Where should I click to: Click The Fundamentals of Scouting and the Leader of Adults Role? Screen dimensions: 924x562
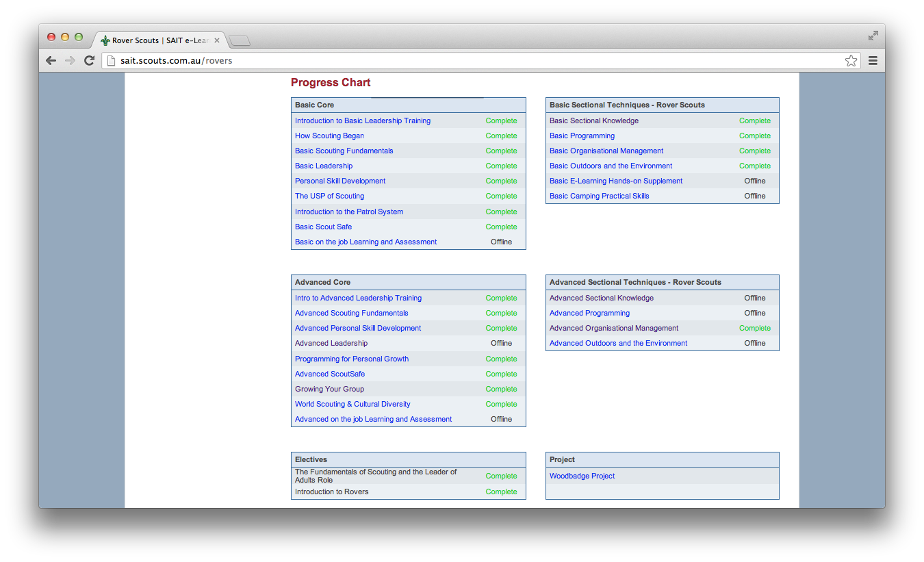pyautogui.click(x=376, y=476)
